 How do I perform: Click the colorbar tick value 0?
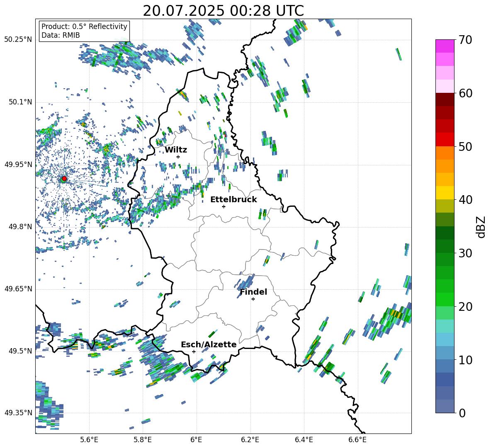pos(462,413)
